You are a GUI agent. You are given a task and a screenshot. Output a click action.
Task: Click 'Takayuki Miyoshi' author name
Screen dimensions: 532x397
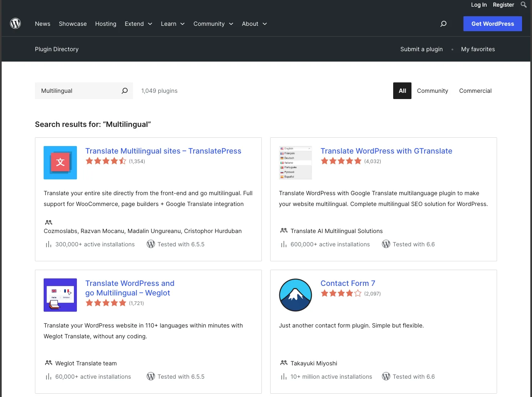click(x=314, y=363)
